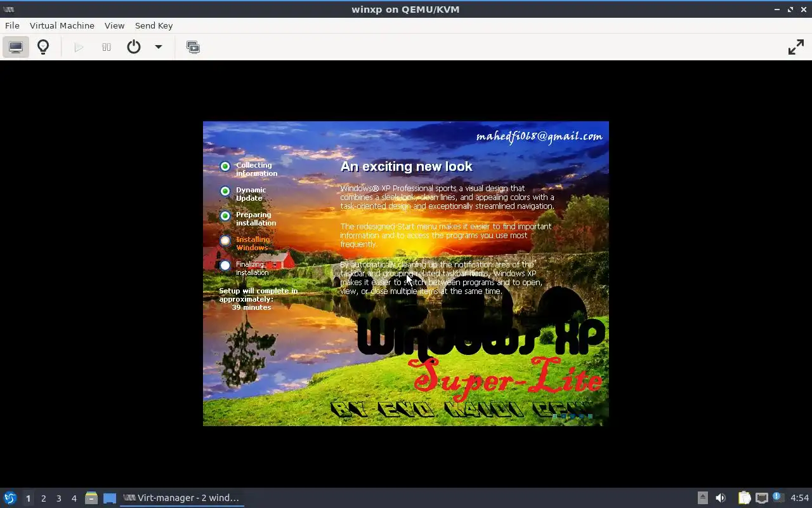Open the update notifier tray icon
The height and width of the screenshot is (508, 812).
pyautogui.click(x=778, y=497)
